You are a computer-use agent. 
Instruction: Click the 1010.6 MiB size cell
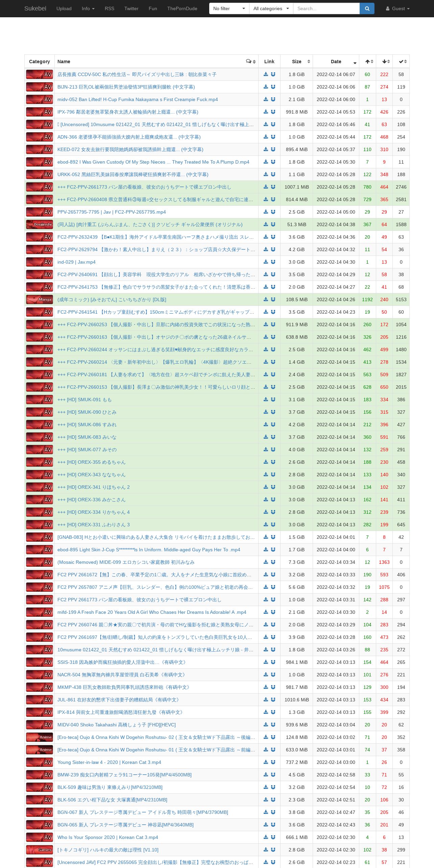click(x=296, y=700)
